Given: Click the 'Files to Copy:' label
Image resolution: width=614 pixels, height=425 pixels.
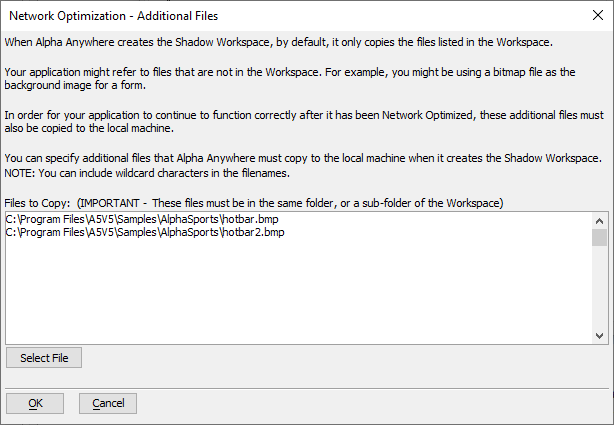Looking at the screenshot, I should coord(37,203).
